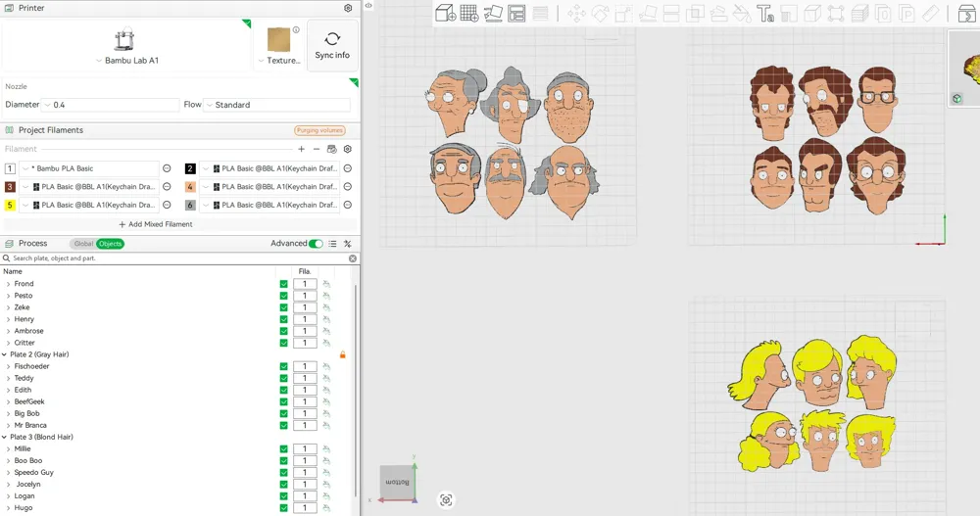This screenshot has width=980, height=516.
Task: Open the Textured plate type dropdown
Action: pos(279,61)
